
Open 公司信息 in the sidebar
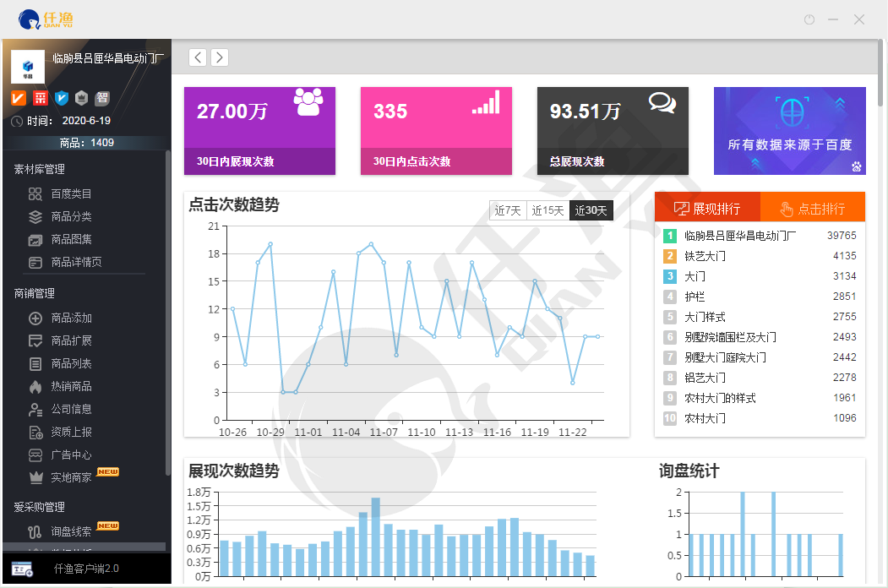[70, 409]
